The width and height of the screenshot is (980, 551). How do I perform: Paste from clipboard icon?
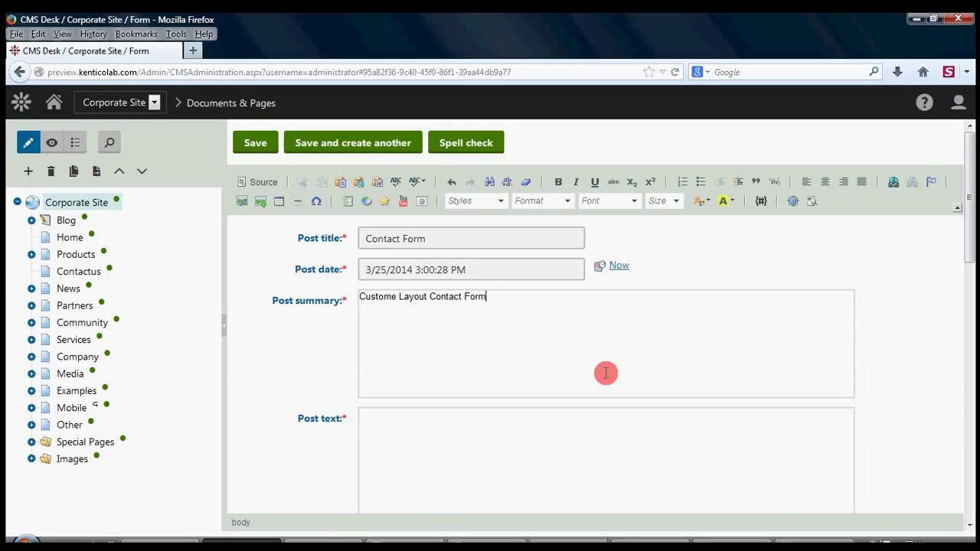340,182
